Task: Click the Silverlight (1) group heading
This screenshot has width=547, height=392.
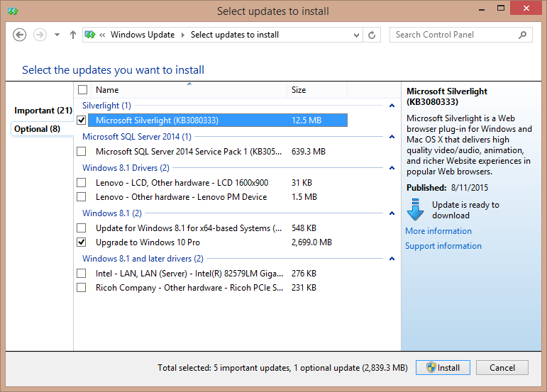Action: tap(106, 106)
